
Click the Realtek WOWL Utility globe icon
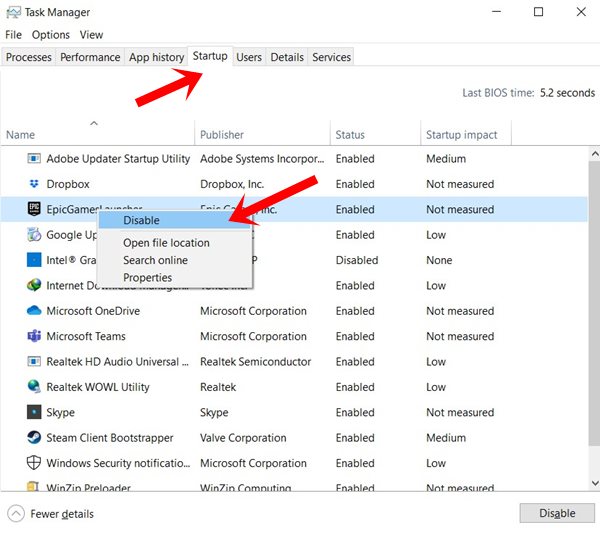click(34, 387)
